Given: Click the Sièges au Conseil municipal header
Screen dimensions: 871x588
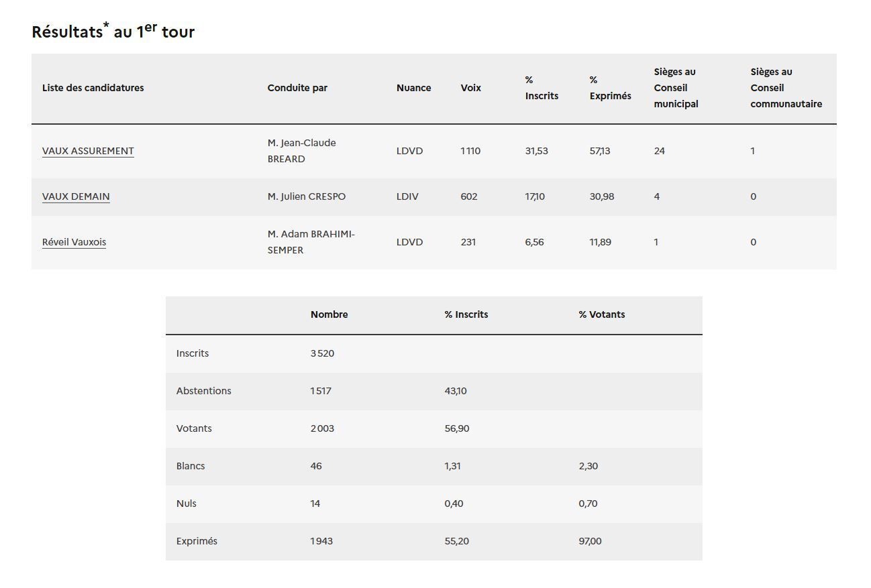Looking at the screenshot, I should click(x=676, y=88).
